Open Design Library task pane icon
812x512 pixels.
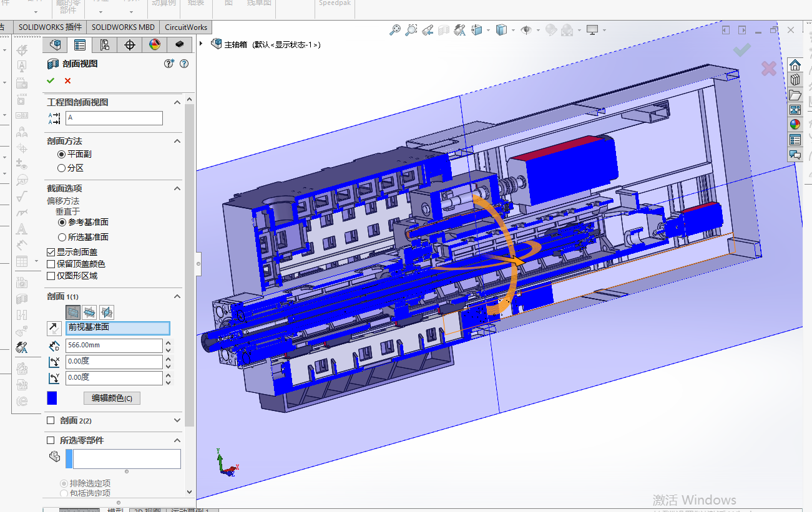(x=795, y=80)
